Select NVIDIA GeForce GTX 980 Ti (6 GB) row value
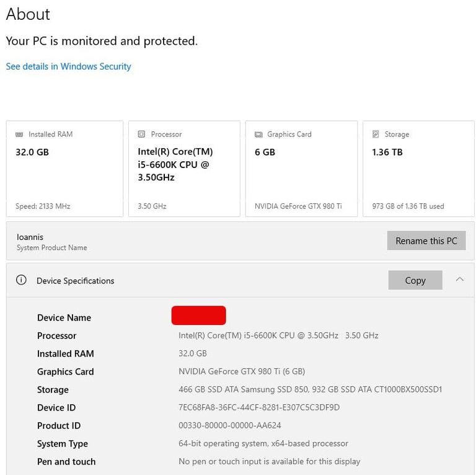 (242, 371)
